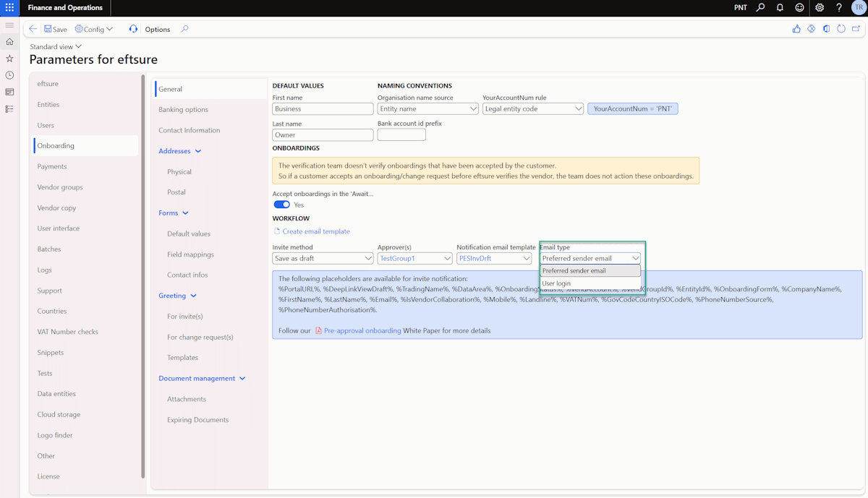The image size is (868, 498).
Task: Click the headset support icon in toolbar
Action: point(133,29)
